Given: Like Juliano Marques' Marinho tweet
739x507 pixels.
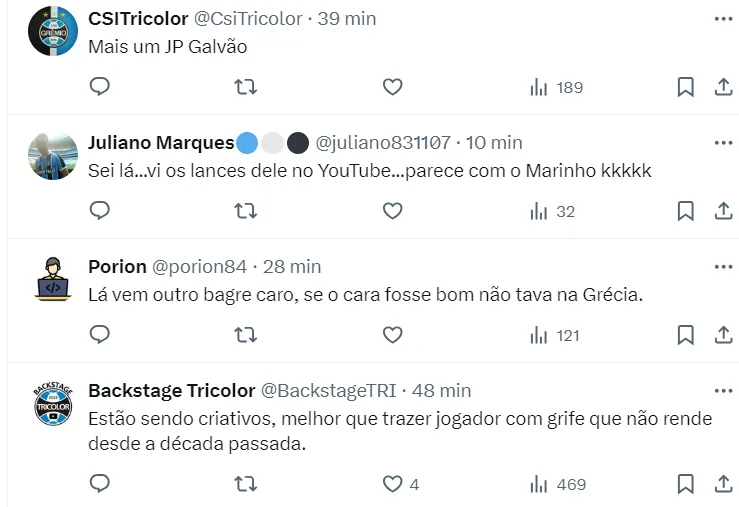Looking at the screenshot, I should 393,211.
